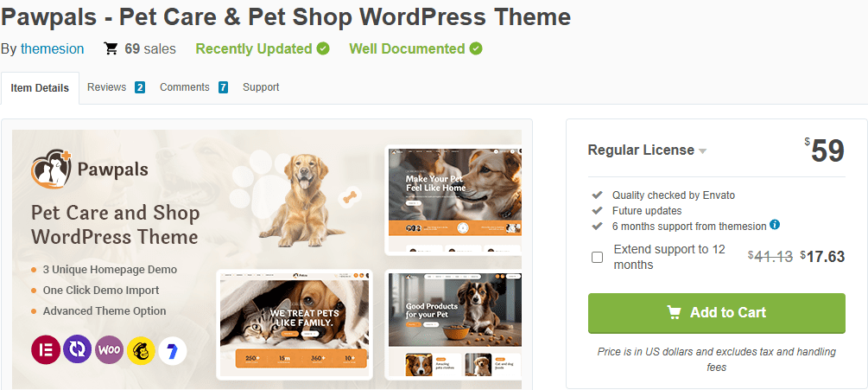Click the purple refresh sync icon
The height and width of the screenshot is (390, 868).
(78, 349)
